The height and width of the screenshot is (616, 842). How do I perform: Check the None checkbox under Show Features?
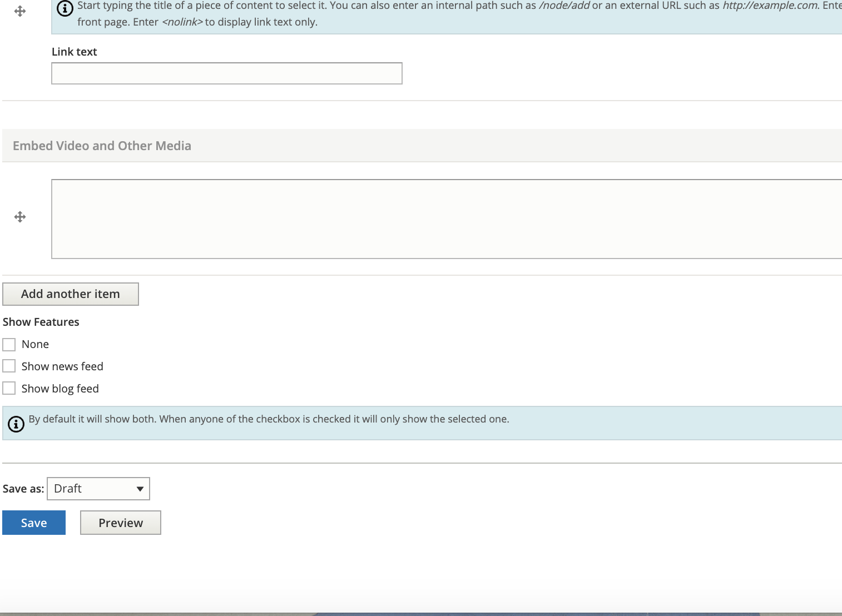pos(9,344)
